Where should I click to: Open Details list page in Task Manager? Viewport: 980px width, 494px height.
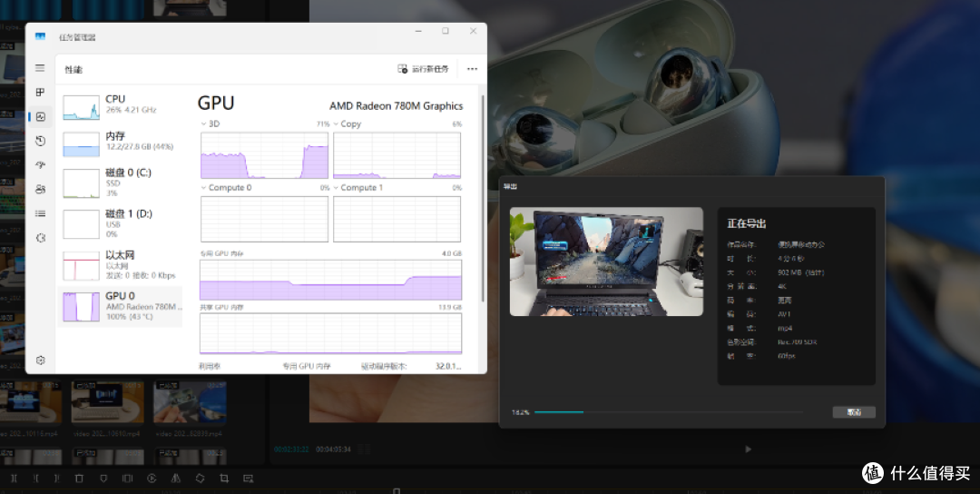40,214
